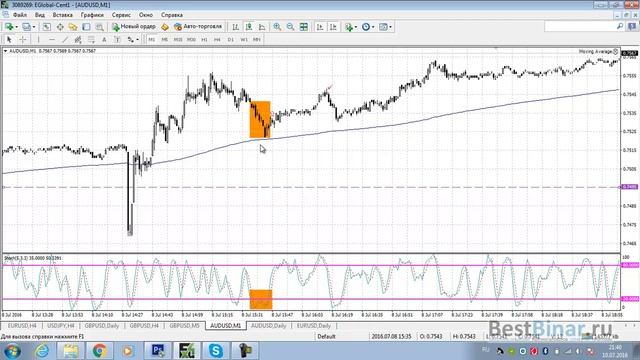The width and height of the screenshot is (640, 360).
Task: Select the Cursor arrow tool
Action: (9, 40)
